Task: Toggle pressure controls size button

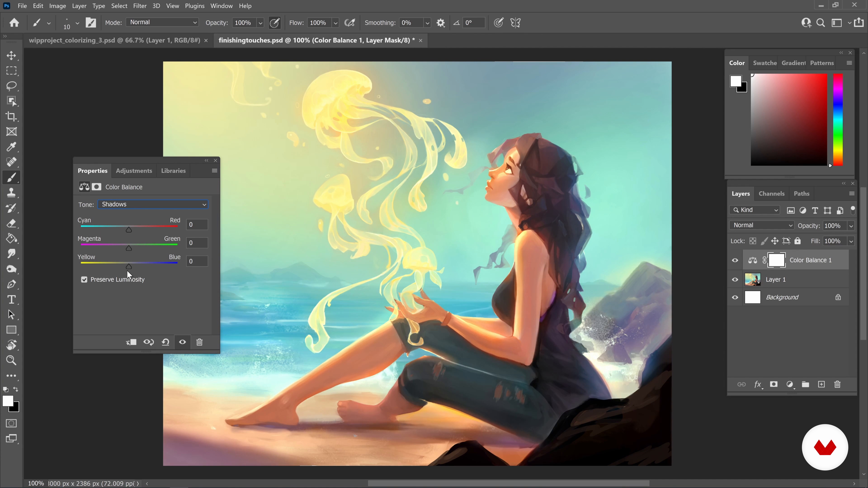Action: (498, 23)
